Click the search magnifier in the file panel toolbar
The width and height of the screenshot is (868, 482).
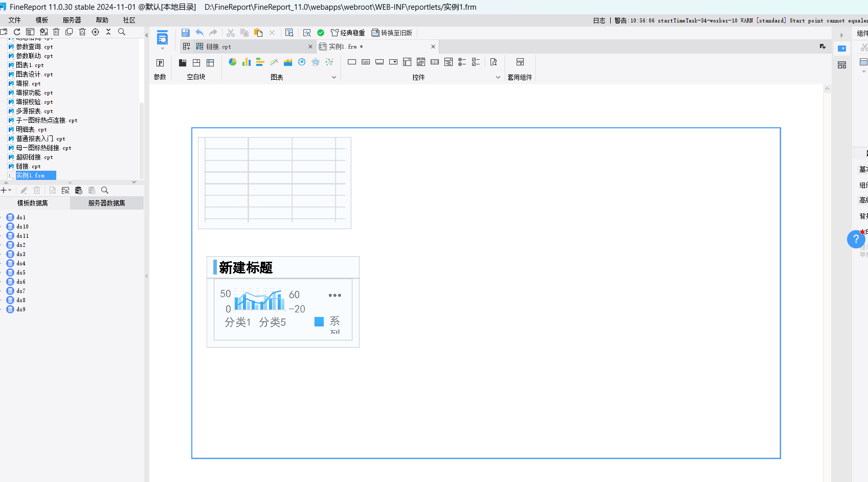pos(122,32)
